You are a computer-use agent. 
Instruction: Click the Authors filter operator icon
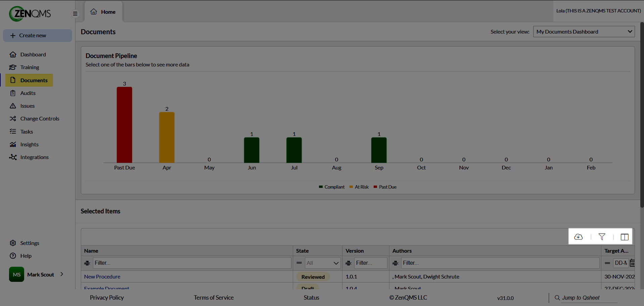point(395,263)
